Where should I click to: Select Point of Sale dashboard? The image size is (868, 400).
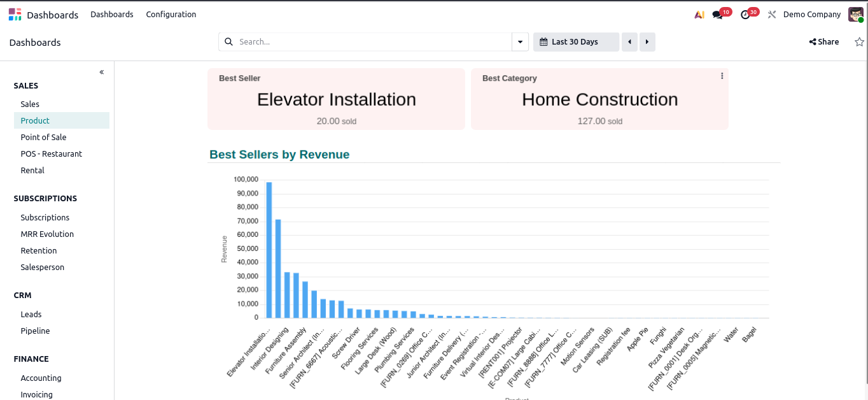(43, 137)
